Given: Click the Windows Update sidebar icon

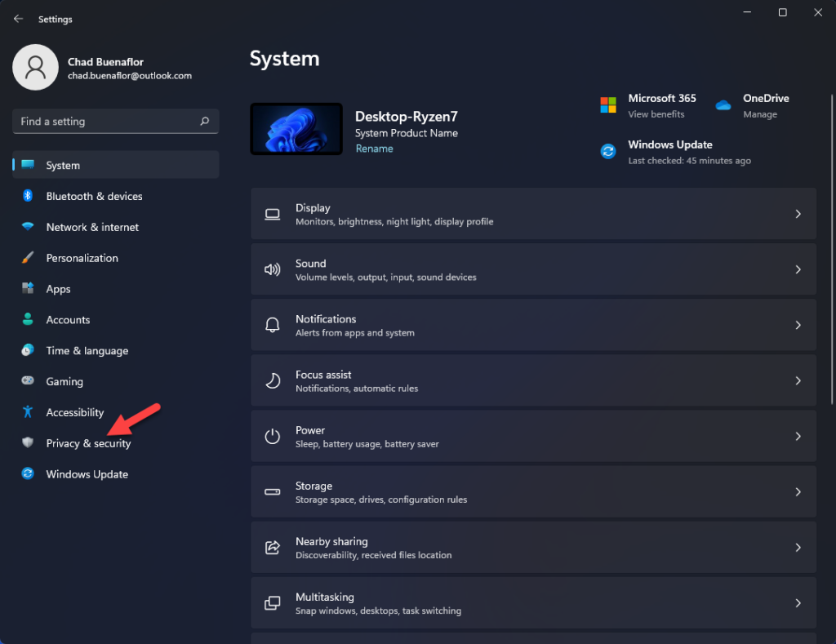Looking at the screenshot, I should click(28, 473).
